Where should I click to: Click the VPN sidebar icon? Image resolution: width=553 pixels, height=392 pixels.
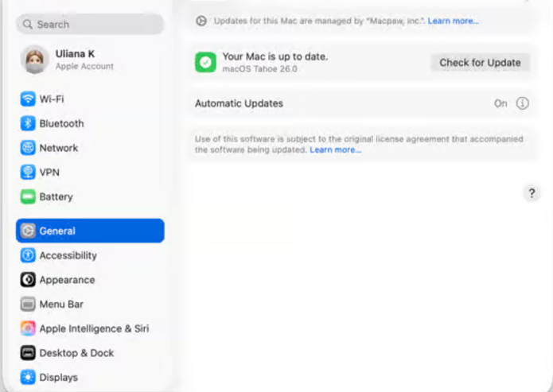tap(28, 173)
